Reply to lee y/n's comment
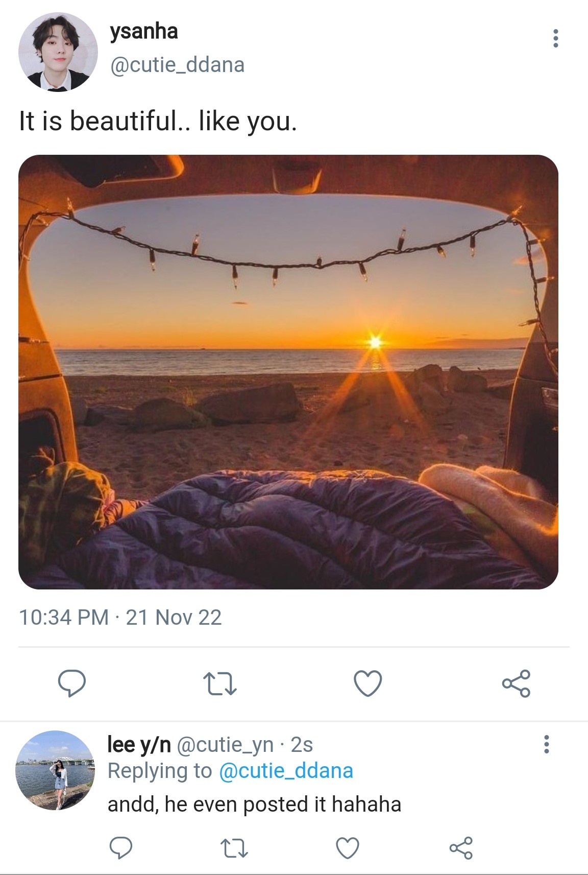Screen dimensions: 588x875 pos(121,848)
